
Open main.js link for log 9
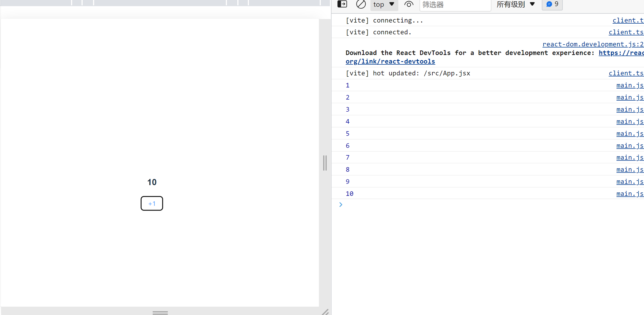click(x=630, y=182)
